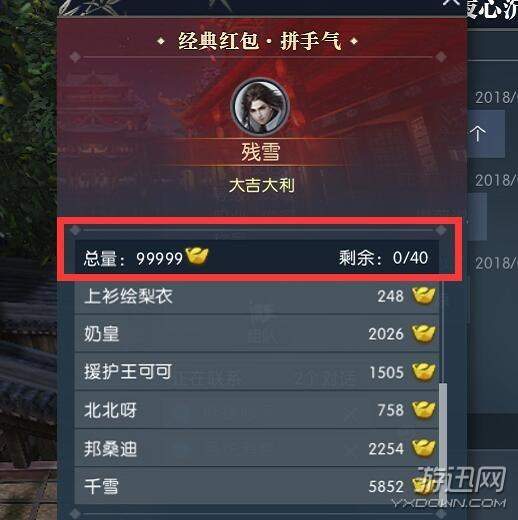Viewport: 518px width, 520px height.
Task: Click the gold ingot icon beside 总量 99999
Action: pyautogui.click(x=197, y=256)
